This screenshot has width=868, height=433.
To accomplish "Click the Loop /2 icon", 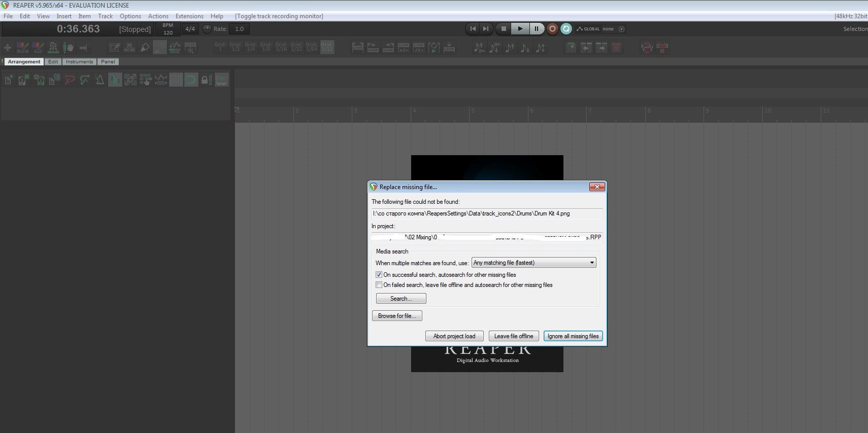I will pos(419,48).
